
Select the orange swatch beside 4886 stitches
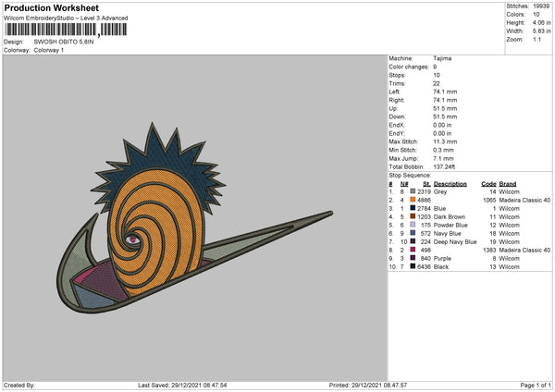[413, 200]
